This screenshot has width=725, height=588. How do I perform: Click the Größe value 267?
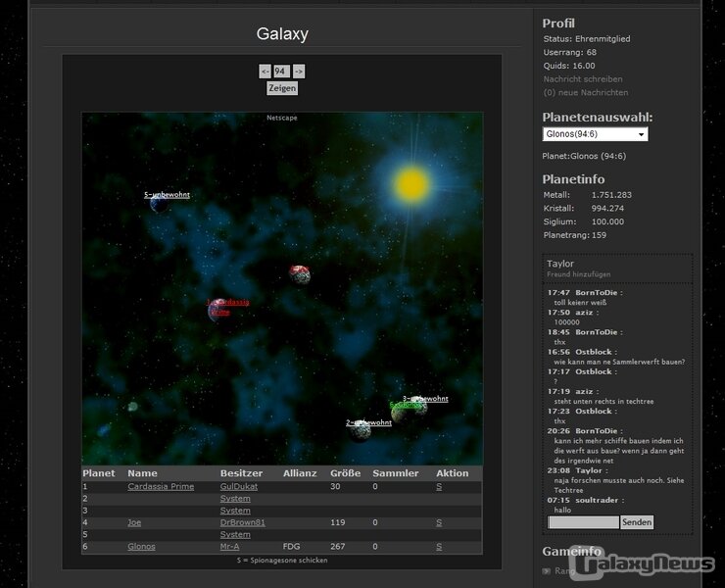(338, 547)
